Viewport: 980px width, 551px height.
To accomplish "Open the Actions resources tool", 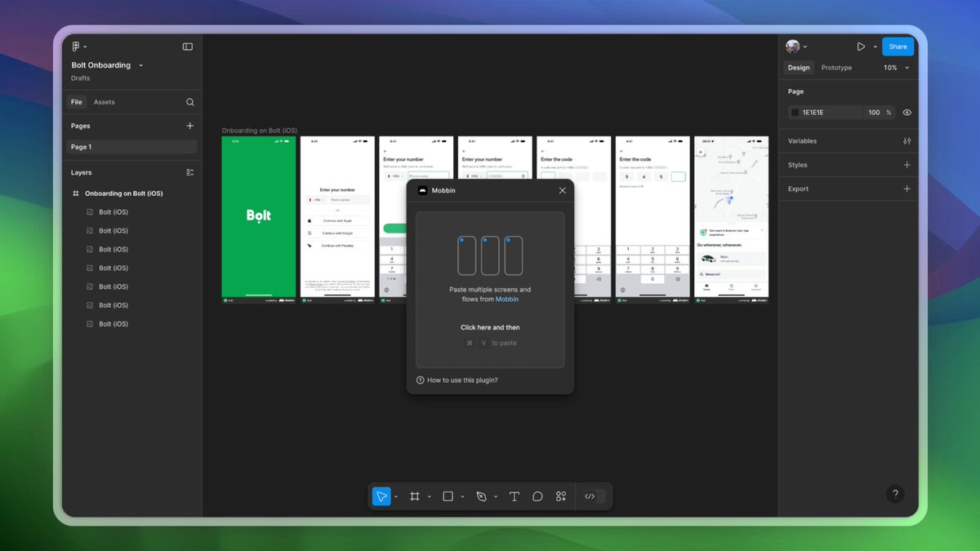I will coord(561,496).
